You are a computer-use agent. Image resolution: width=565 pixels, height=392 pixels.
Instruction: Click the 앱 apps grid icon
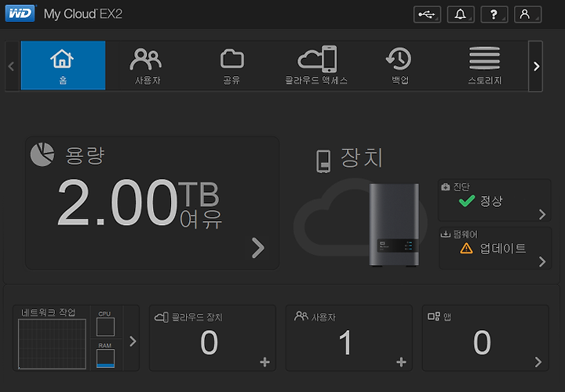click(x=434, y=317)
